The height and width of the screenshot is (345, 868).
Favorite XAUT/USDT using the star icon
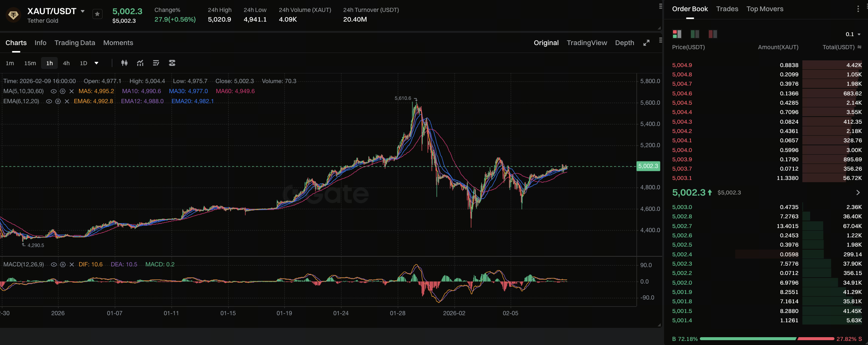pos(97,14)
